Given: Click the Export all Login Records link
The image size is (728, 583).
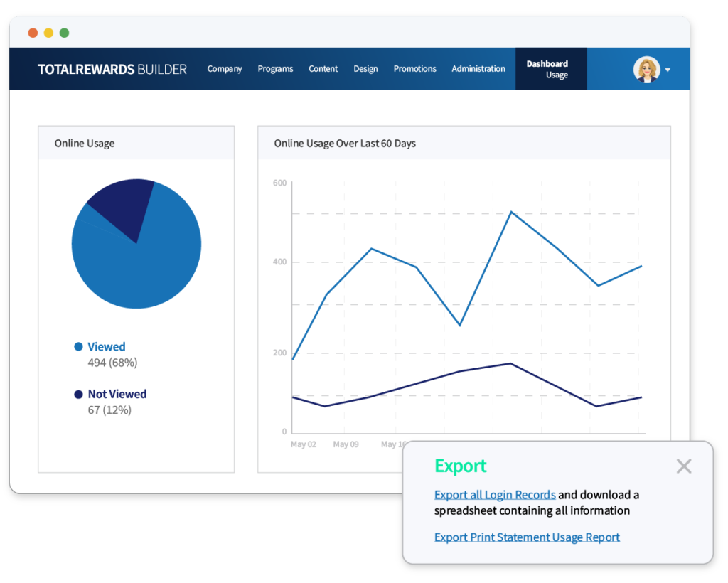Looking at the screenshot, I should point(495,494).
